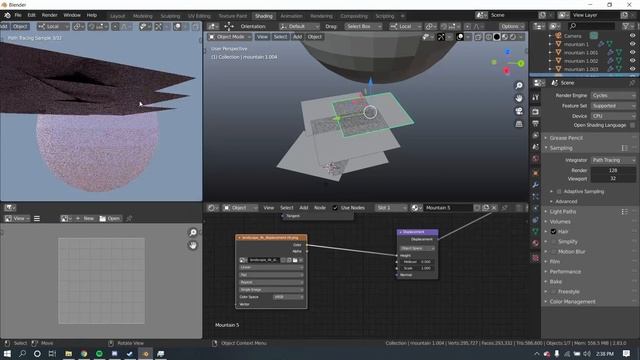Screen dimensions: 640x360
Task: Toggle X-ray mode icon in viewport header
Action: point(478,37)
